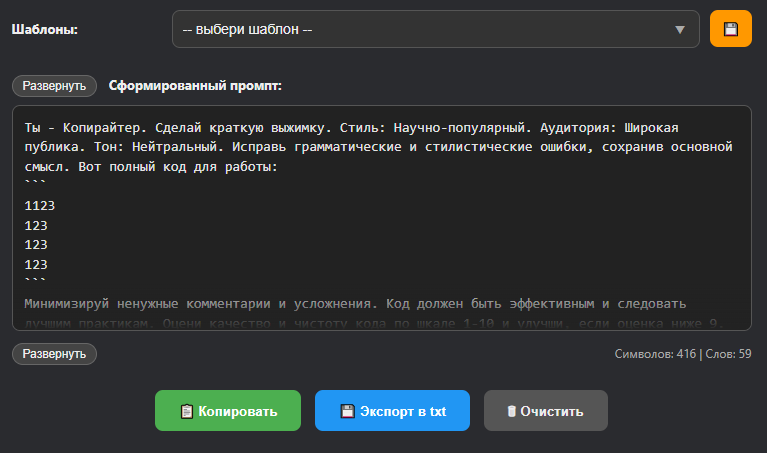767x453 pixels.
Task: Click the "1123" line in the prompt
Action: 39,206
